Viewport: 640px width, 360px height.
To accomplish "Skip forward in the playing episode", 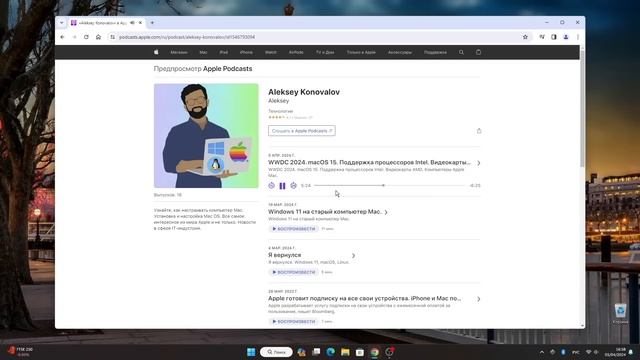I will (293, 186).
